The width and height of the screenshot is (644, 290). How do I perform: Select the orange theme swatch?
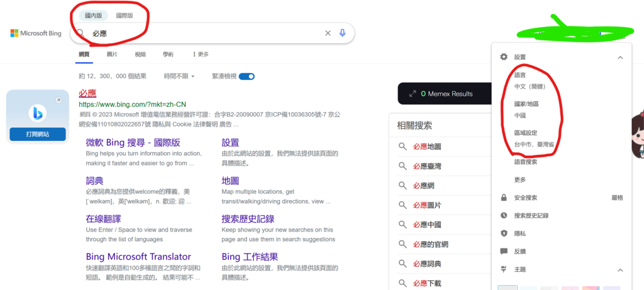point(591,288)
